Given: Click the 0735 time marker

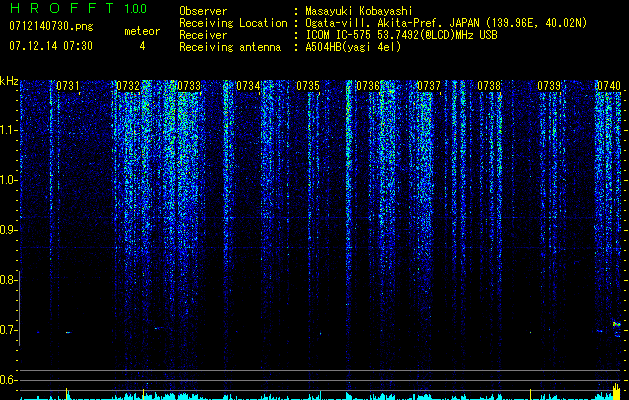Looking at the screenshot, I should pyautogui.click(x=308, y=86).
